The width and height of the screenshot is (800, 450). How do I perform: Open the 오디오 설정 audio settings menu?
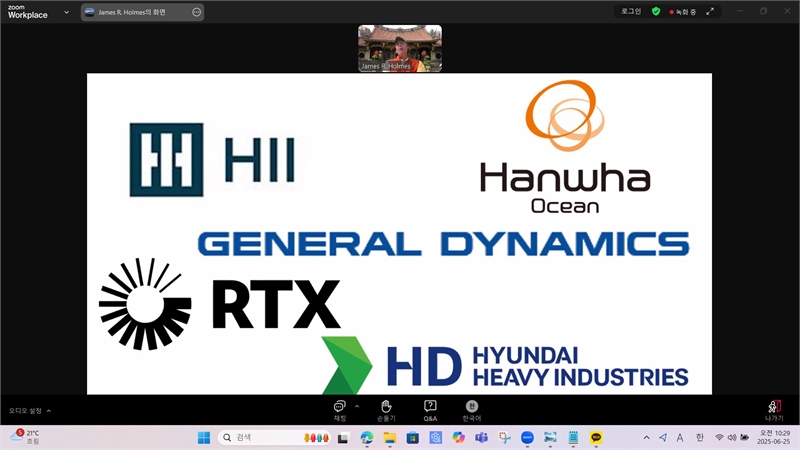click(x=30, y=411)
